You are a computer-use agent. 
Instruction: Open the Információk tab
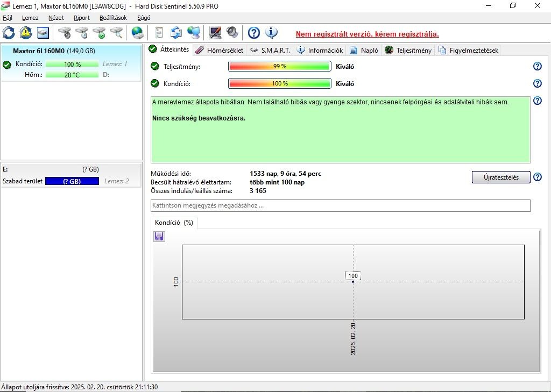pyautogui.click(x=320, y=51)
